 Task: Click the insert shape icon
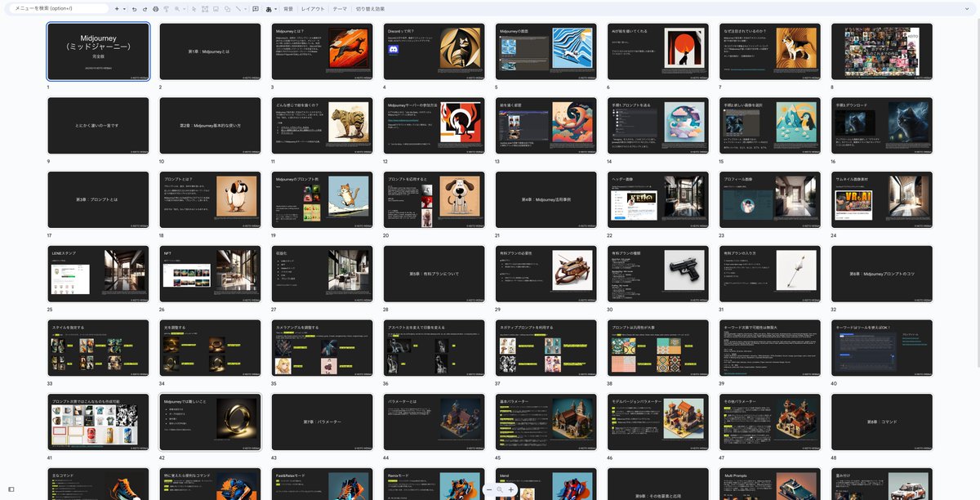227,8
